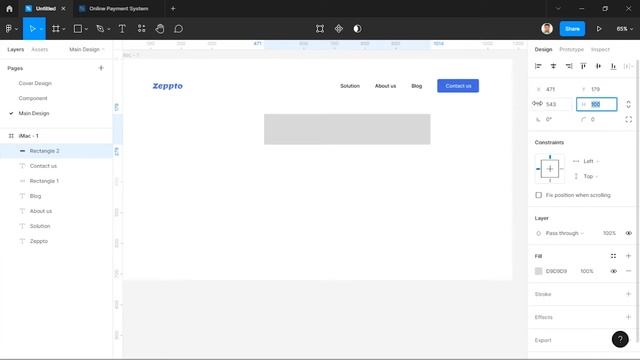Click the Edit object icon
The height and width of the screenshot is (360, 640).
tap(320, 29)
